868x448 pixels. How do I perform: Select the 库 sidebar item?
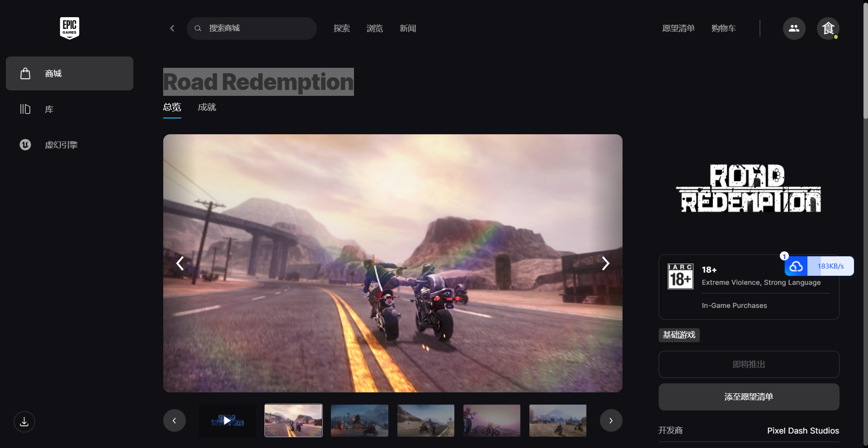[x=70, y=109]
